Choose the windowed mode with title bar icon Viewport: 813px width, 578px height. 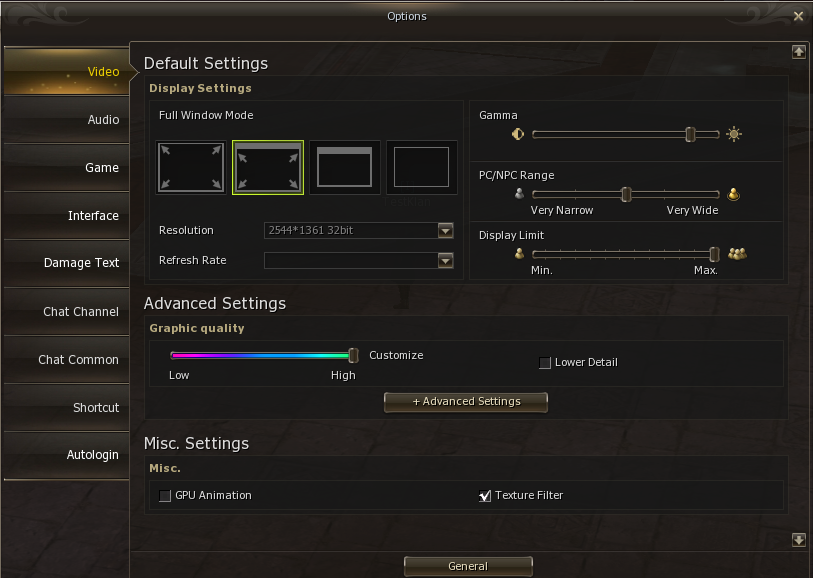click(x=344, y=167)
